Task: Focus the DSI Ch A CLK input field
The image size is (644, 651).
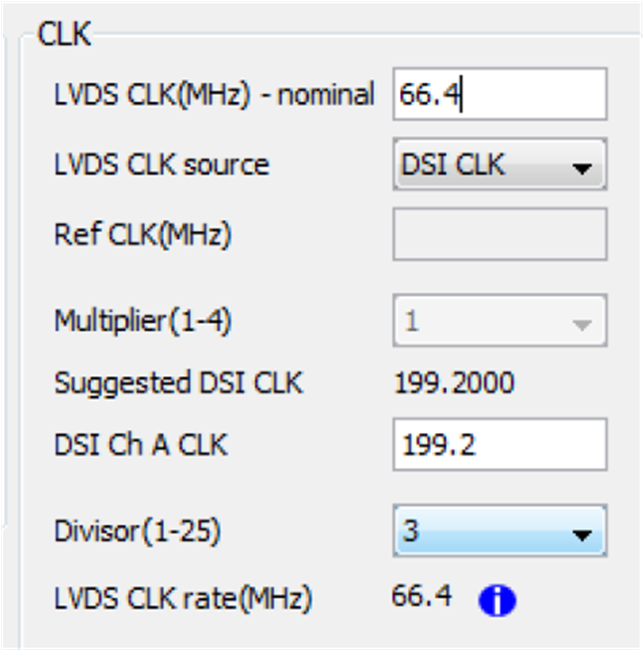Action: click(500, 445)
